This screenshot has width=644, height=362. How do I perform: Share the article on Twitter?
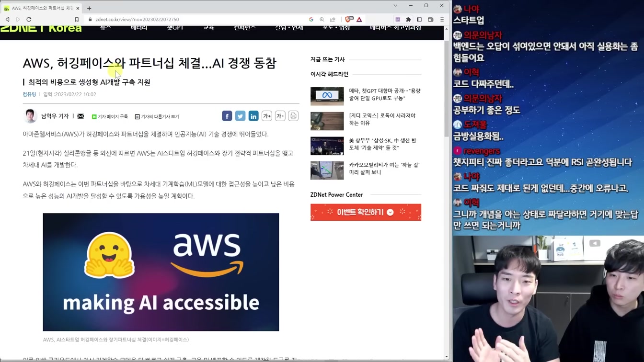tap(240, 116)
